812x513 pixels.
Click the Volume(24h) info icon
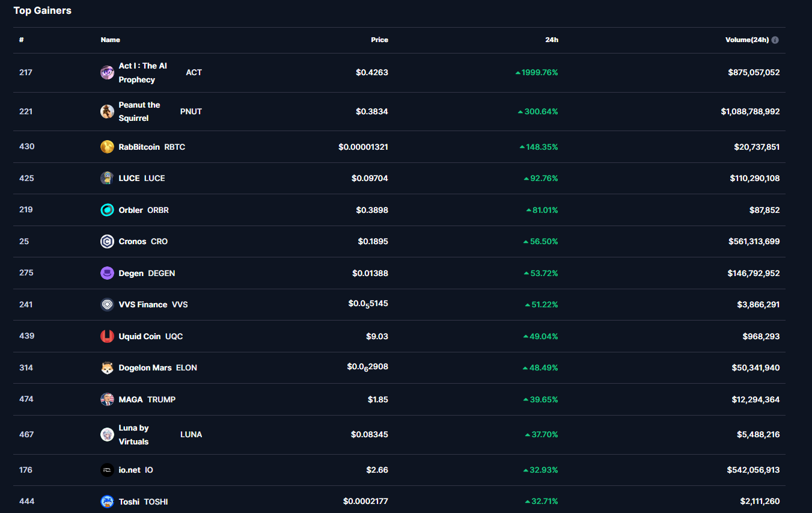click(775, 40)
